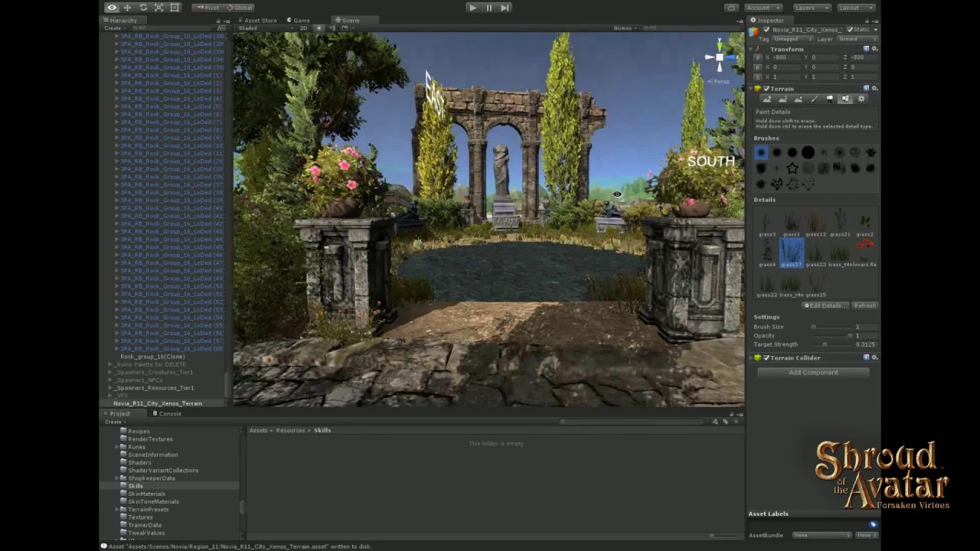Select the Rotate tool in toolbar
The height and width of the screenshot is (551, 980).
tap(143, 8)
